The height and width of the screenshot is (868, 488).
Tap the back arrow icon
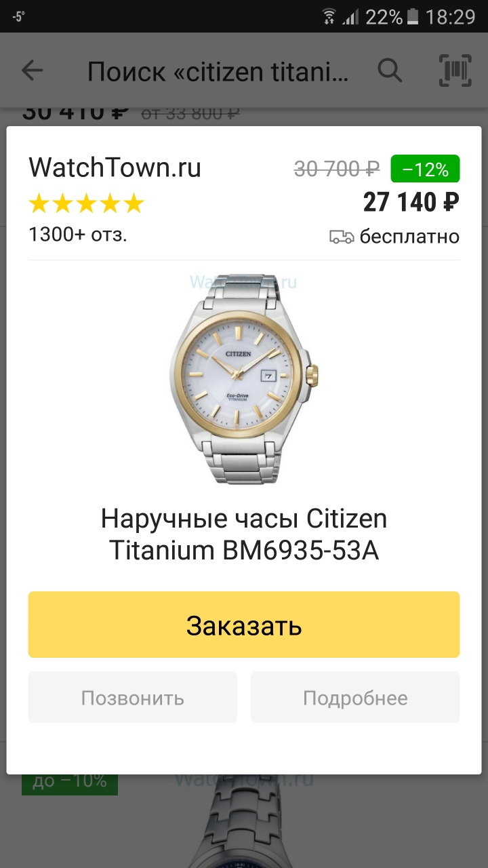pos(32,70)
